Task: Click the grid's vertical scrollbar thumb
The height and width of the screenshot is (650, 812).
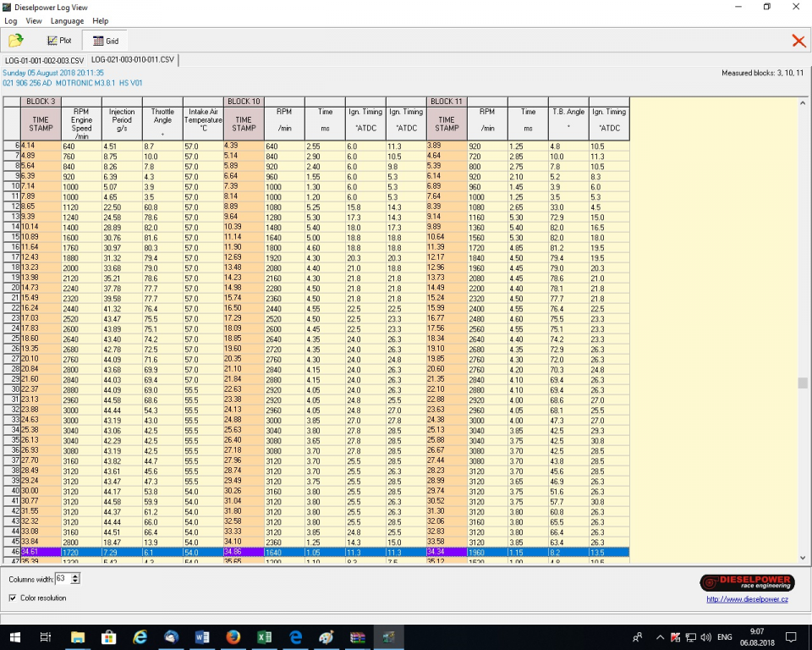Action: click(x=802, y=383)
